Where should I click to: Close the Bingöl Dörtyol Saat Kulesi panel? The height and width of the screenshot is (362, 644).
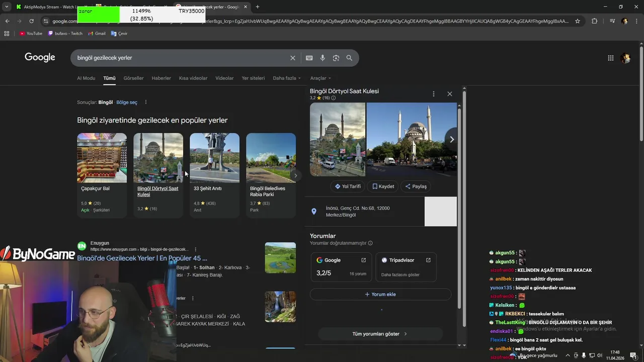[449, 94]
